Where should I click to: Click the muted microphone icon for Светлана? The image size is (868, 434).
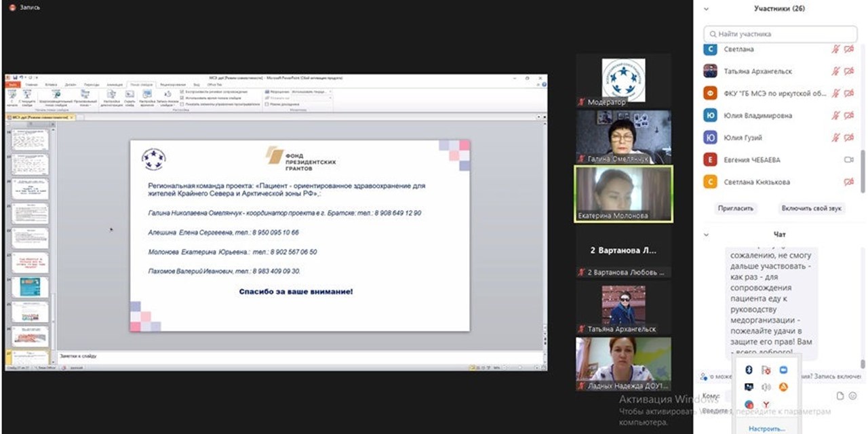tap(836, 50)
